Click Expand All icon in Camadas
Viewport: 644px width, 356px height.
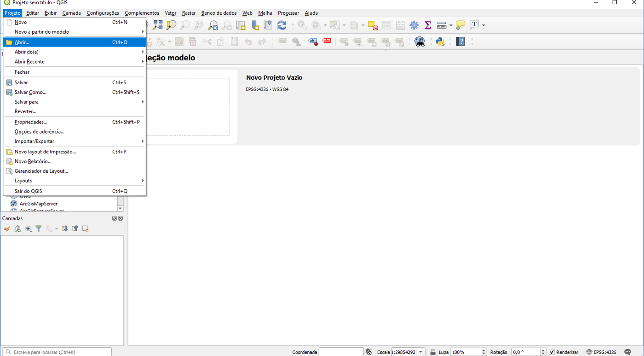click(x=64, y=228)
